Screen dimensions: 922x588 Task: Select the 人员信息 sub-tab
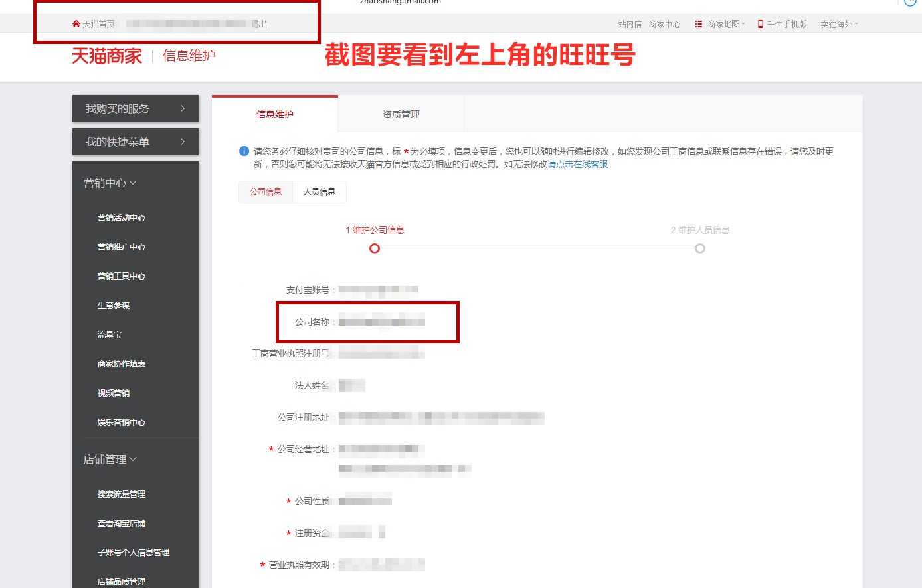(320, 192)
